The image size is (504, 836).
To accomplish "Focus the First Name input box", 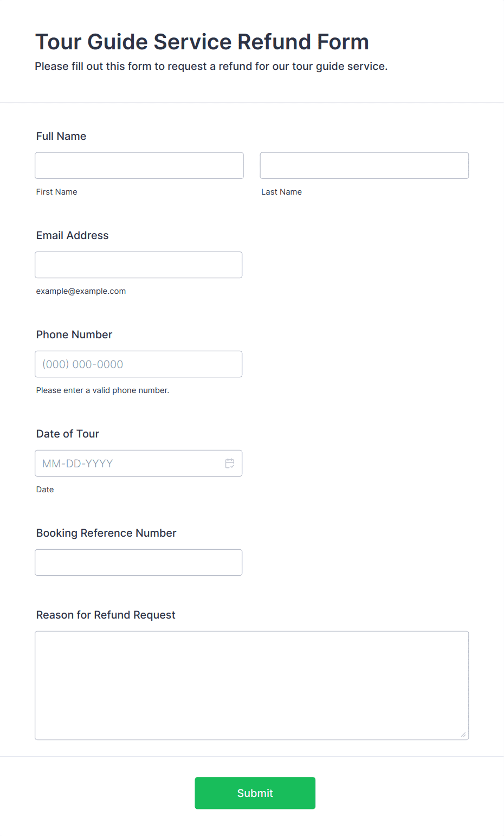I will pyautogui.click(x=139, y=165).
